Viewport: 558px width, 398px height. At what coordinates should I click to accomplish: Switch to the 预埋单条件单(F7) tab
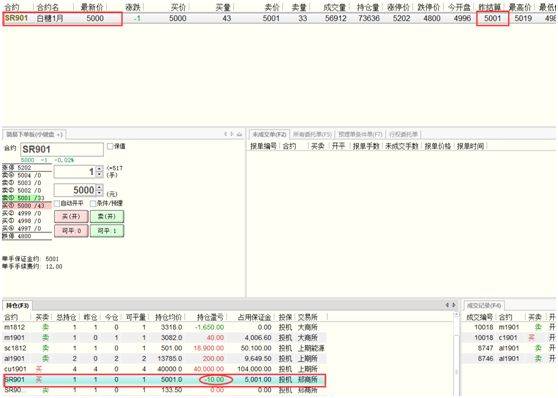tap(360, 134)
